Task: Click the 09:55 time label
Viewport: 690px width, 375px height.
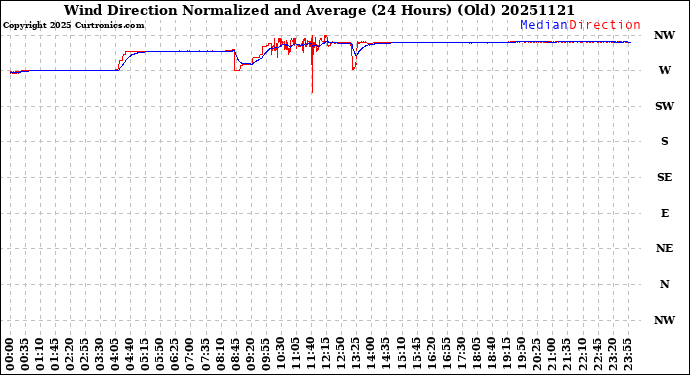Action: point(265,355)
